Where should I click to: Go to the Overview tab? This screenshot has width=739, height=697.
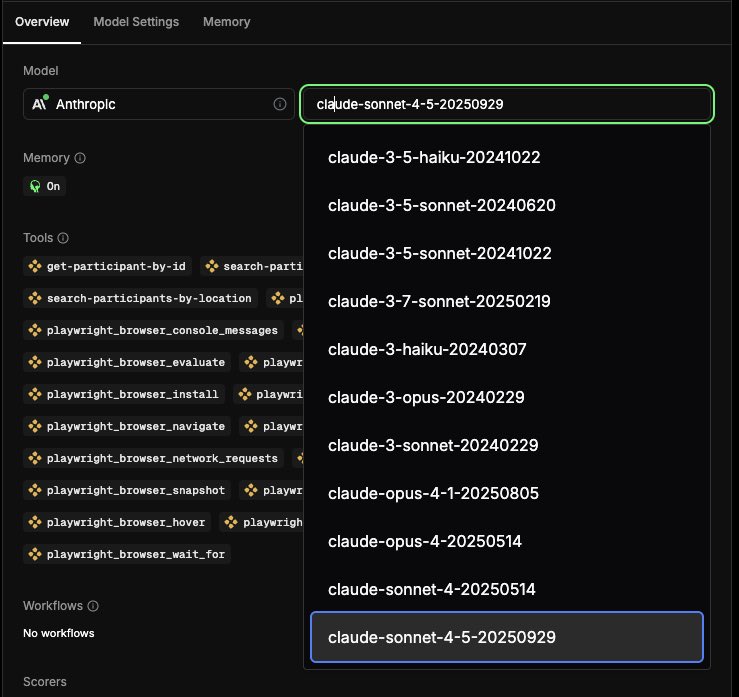click(x=41, y=22)
